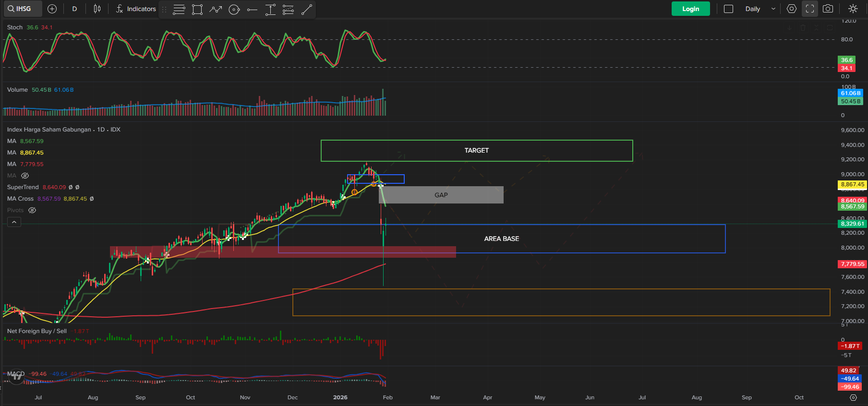This screenshot has width=868, height=406.
Task: Open chart settings hexagon icon
Action: click(x=792, y=9)
